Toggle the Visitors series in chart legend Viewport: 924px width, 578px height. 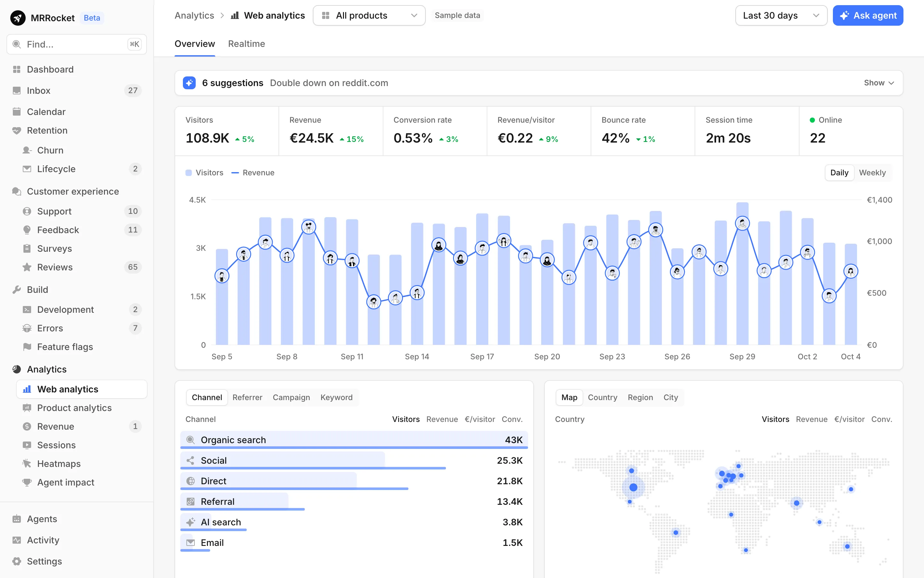click(204, 173)
